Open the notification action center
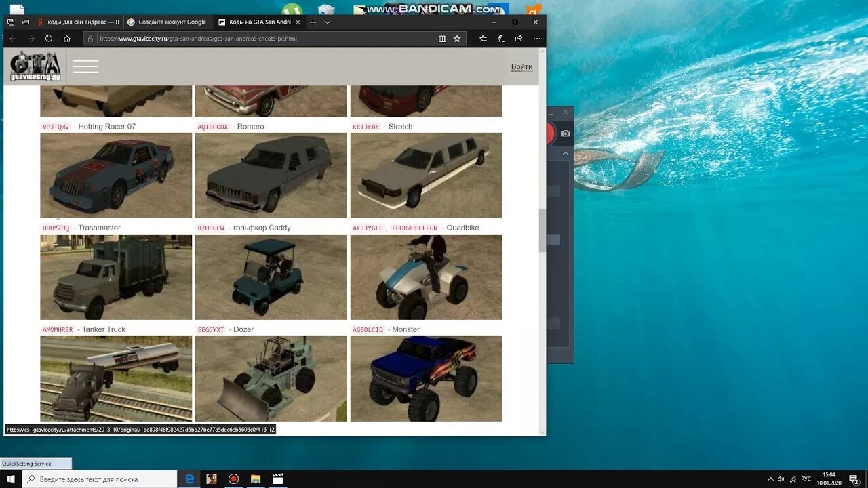 (854, 479)
